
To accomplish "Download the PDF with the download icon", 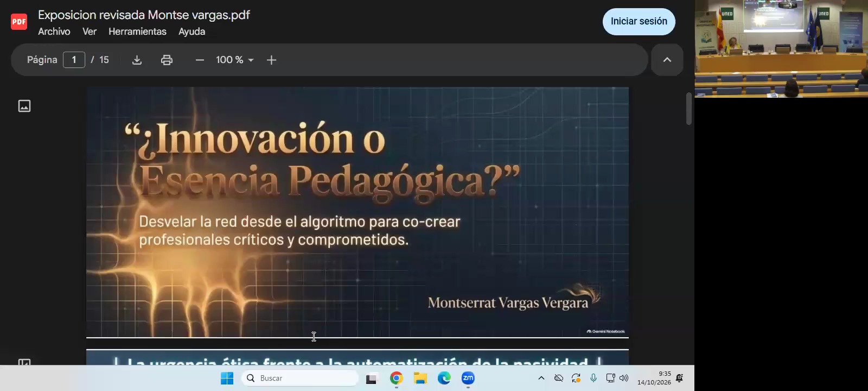I will [x=137, y=60].
